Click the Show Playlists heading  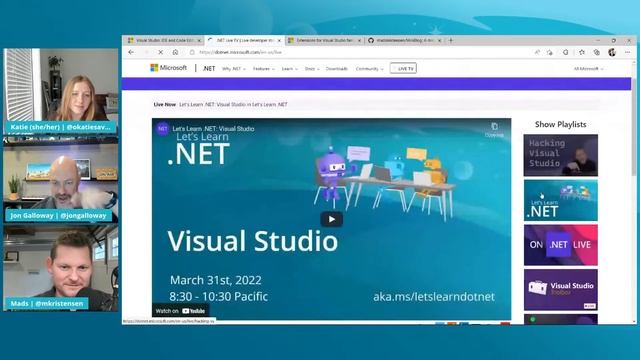[560, 124]
